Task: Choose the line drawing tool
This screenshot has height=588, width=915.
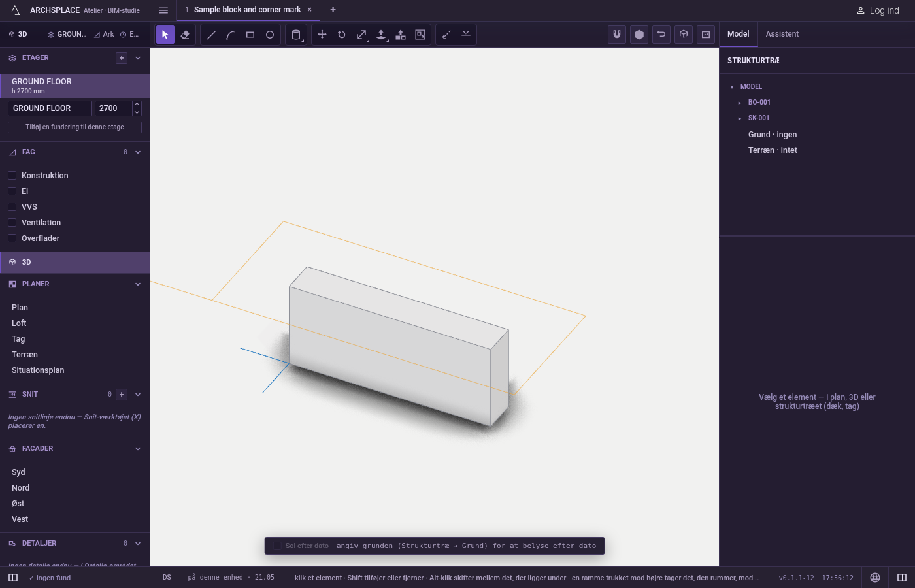Action: point(211,35)
